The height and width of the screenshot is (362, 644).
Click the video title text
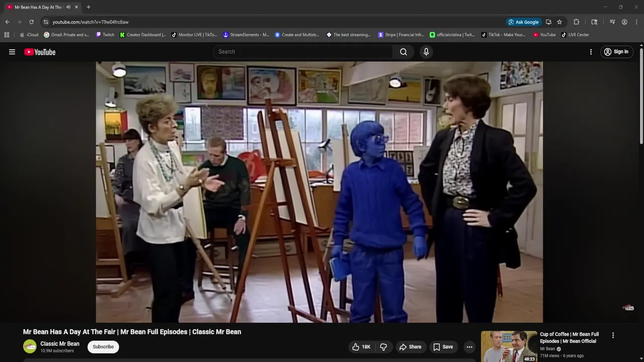point(132,332)
